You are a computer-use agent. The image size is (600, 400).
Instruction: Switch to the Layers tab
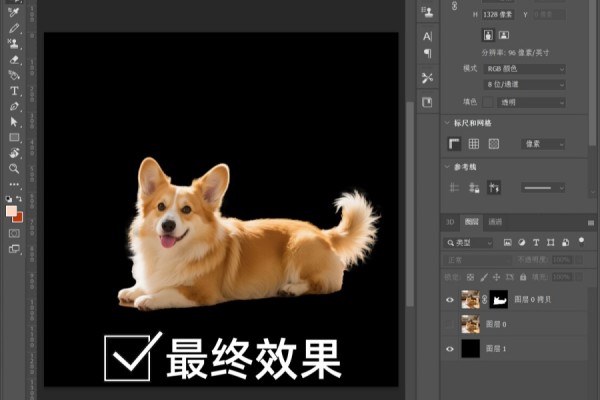pyautogui.click(x=471, y=222)
